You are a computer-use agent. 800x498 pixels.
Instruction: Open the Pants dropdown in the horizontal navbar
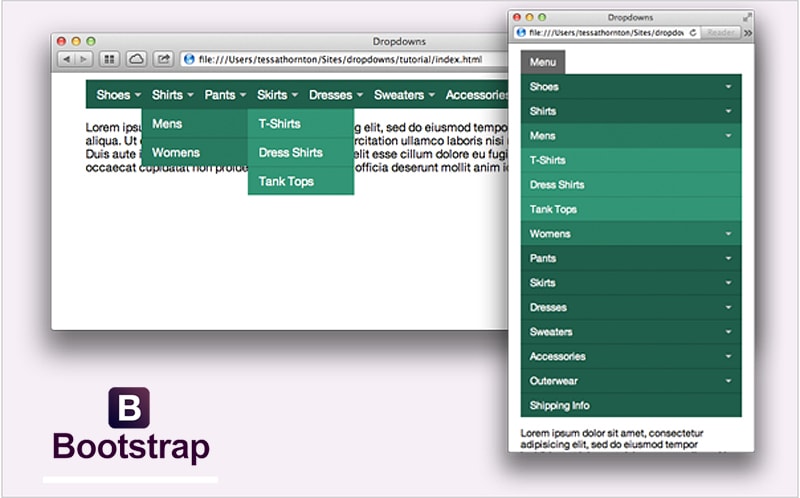click(225, 95)
